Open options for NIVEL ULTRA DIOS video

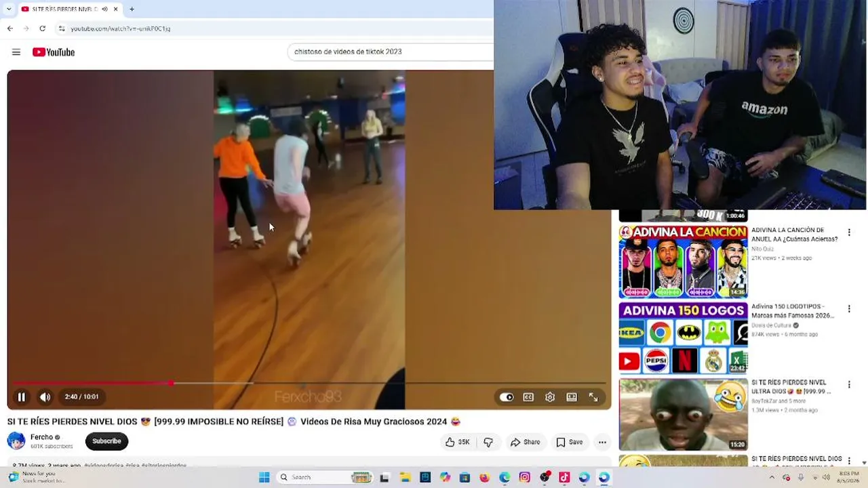tap(849, 385)
